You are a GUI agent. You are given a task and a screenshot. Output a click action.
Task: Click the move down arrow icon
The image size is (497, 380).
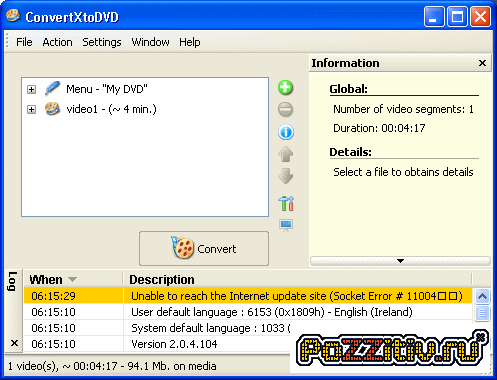(x=285, y=176)
